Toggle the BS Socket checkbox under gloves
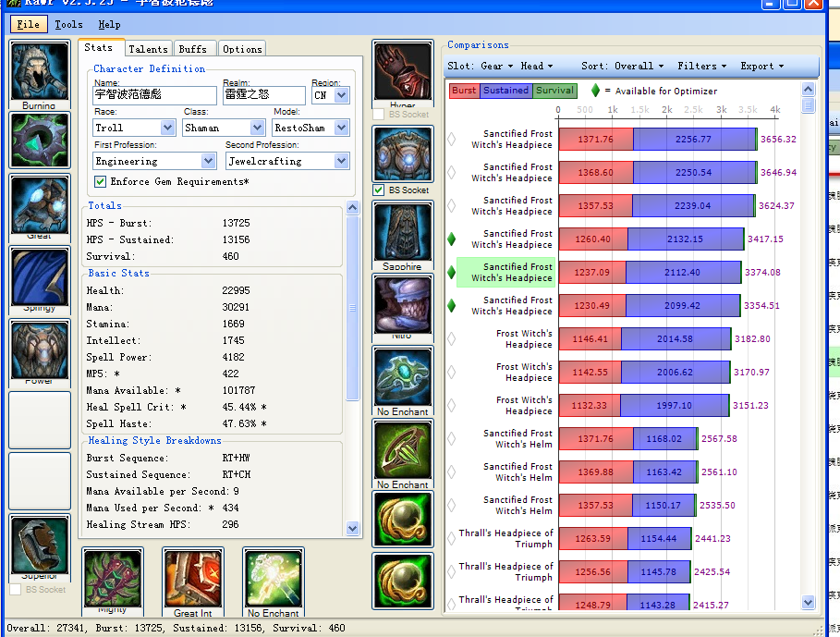 379,114
